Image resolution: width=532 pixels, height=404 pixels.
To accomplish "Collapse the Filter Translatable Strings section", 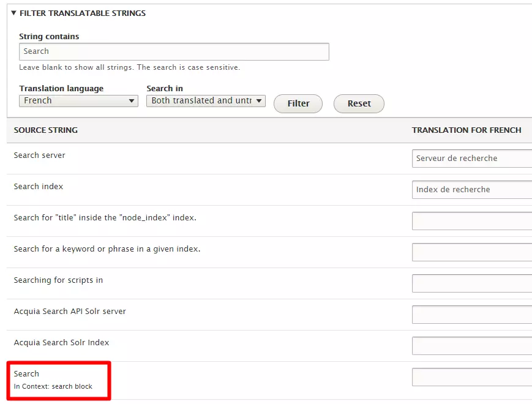I will click(78, 13).
